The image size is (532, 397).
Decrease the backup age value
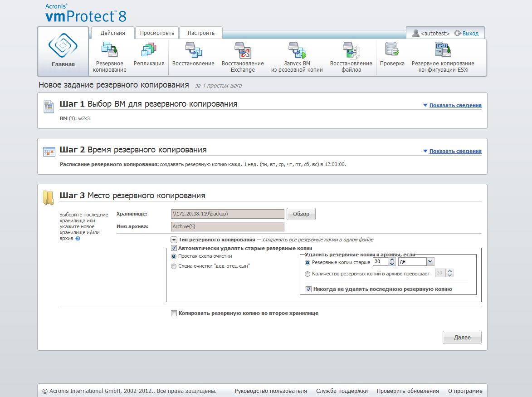point(392,264)
